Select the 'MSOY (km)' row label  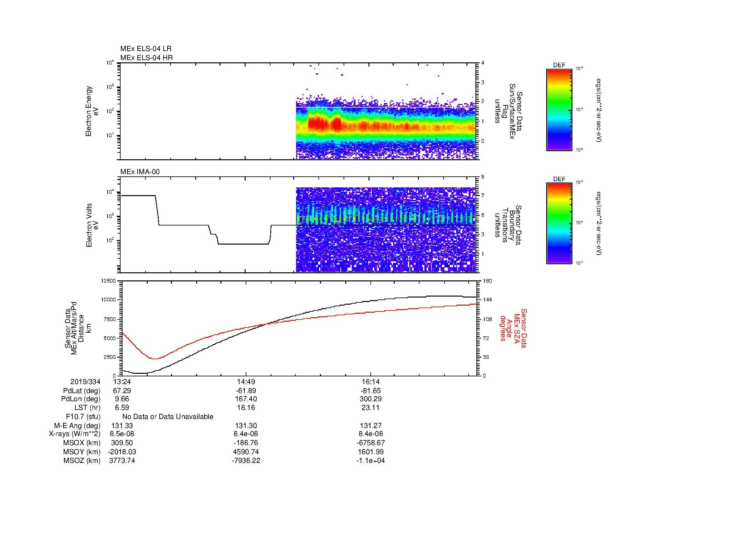82,452
